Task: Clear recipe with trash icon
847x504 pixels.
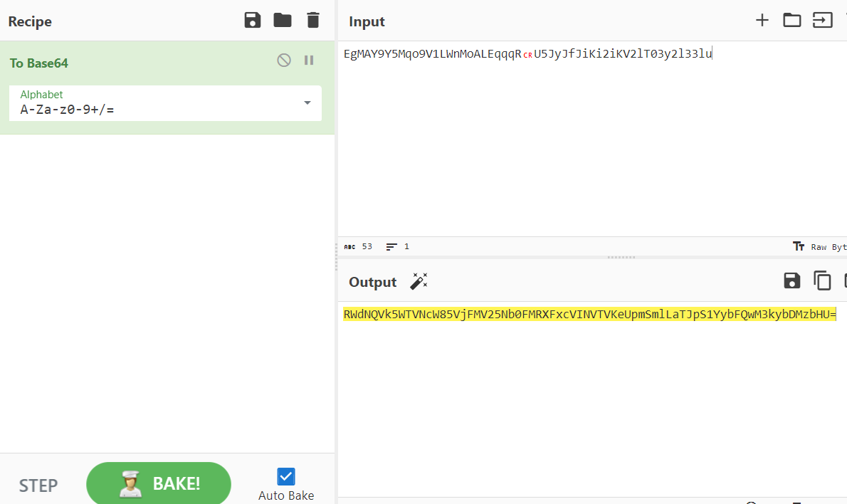Action: pos(312,21)
